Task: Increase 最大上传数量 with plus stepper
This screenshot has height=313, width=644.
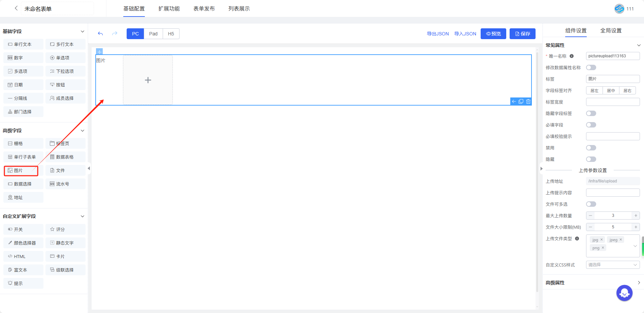Action: (x=636, y=216)
